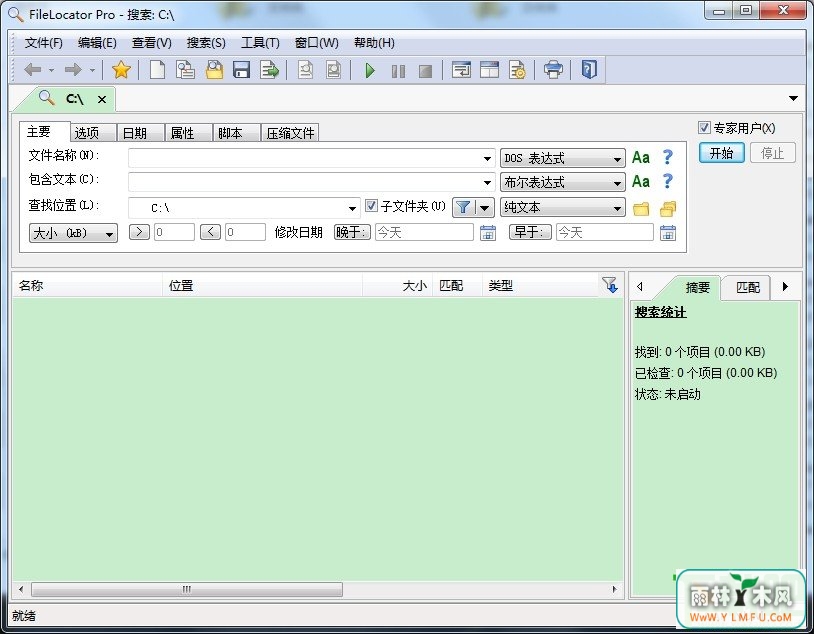Toggle the 晚于 later-than date button
The height and width of the screenshot is (634, 814).
click(352, 232)
